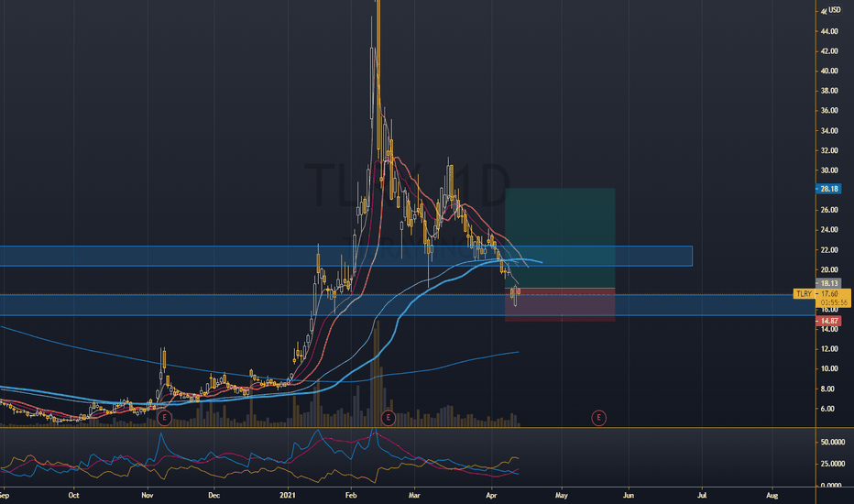Click the 2021 label on the time axis
The height and width of the screenshot is (504, 854).
(x=288, y=495)
